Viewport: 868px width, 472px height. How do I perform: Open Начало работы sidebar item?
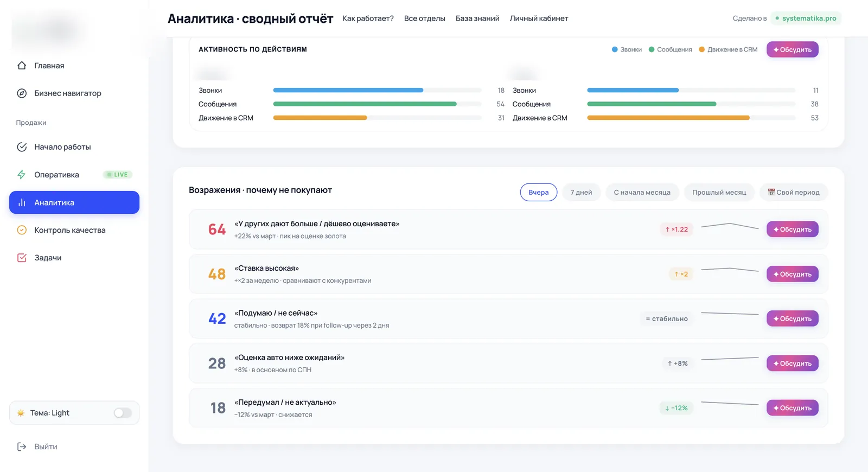click(x=74, y=147)
